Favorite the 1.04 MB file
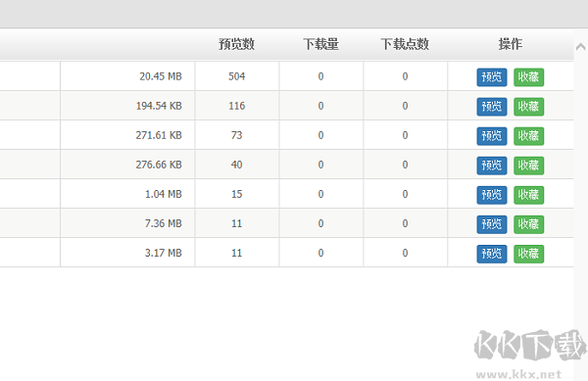 (528, 195)
